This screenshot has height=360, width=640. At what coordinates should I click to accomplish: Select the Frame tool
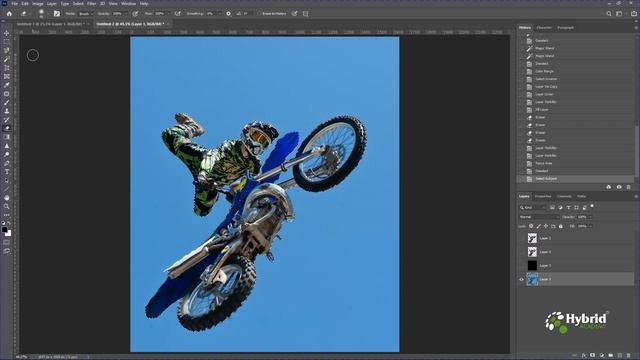tap(7, 76)
